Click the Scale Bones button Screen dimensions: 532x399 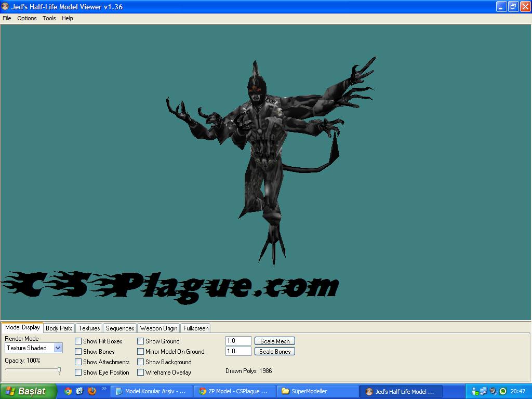coord(275,352)
